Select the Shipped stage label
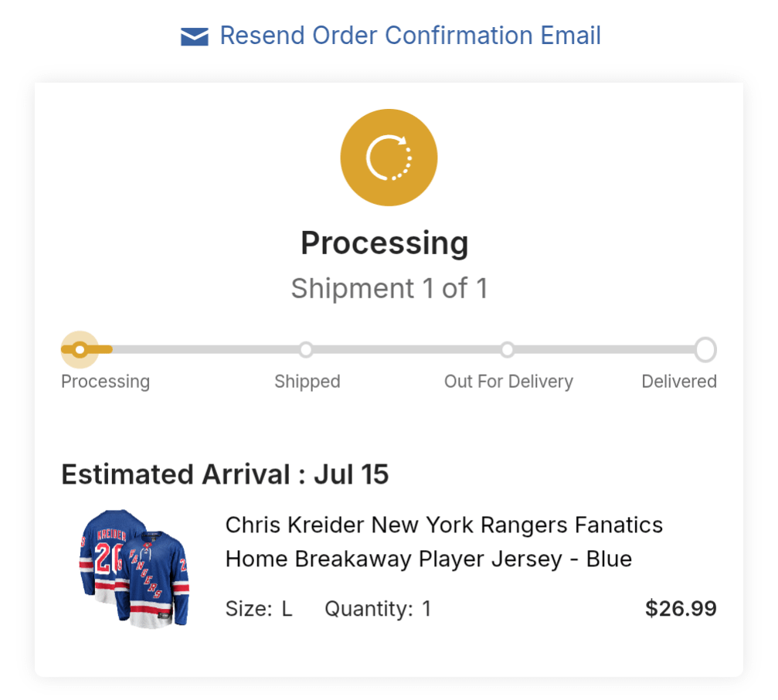 pyautogui.click(x=307, y=381)
